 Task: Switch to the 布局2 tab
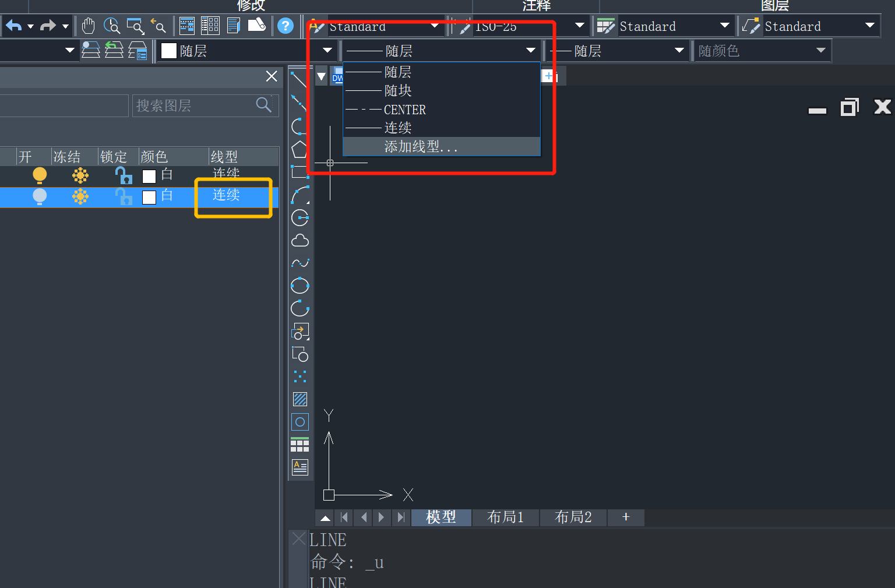point(573,517)
